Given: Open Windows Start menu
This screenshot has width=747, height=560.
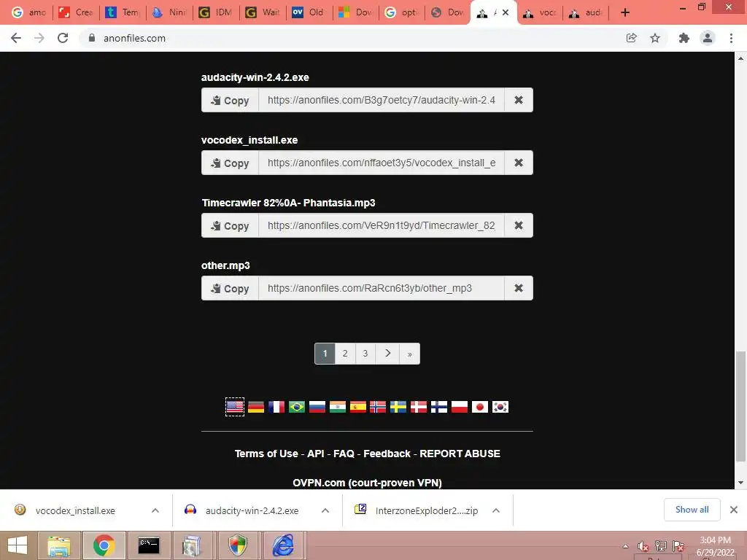Looking at the screenshot, I should (18, 545).
